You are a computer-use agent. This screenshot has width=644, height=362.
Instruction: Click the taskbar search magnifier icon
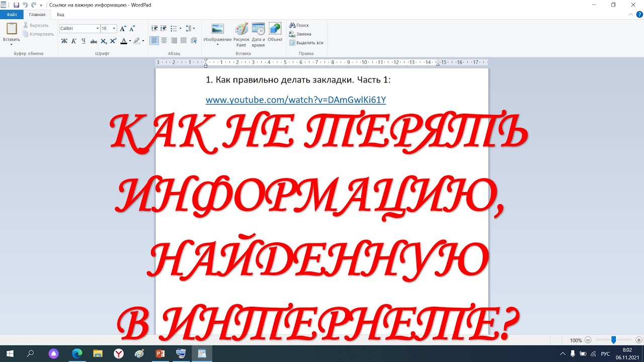(x=30, y=353)
